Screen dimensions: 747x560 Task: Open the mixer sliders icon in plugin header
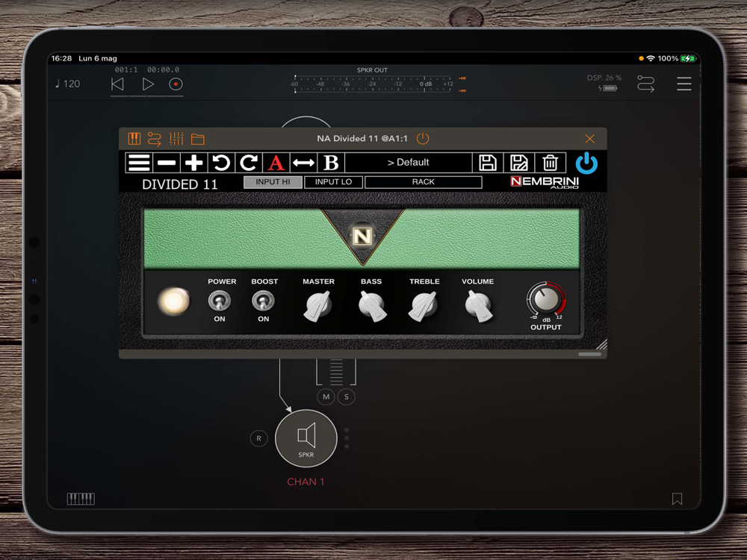tap(176, 139)
